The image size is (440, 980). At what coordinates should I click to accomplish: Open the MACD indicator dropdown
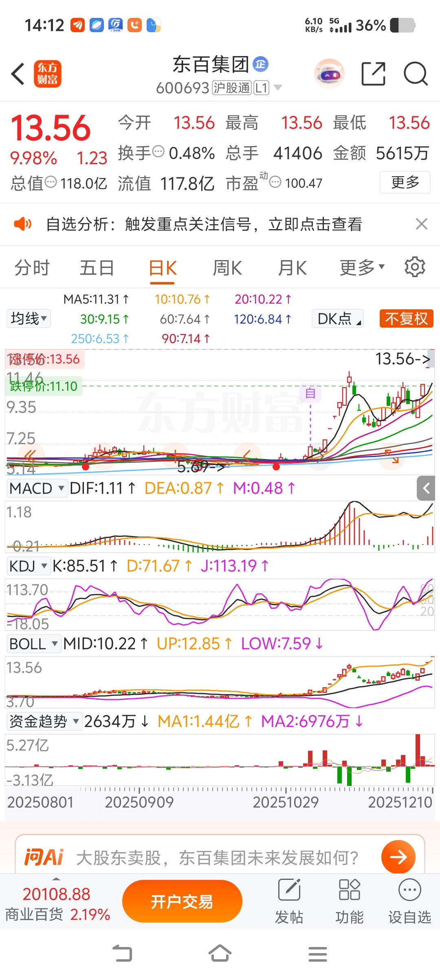click(37, 488)
